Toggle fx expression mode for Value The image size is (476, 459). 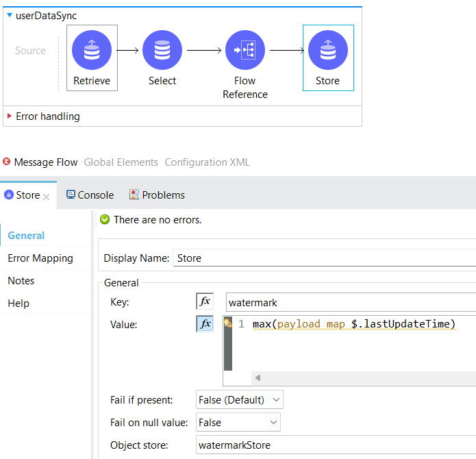click(x=205, y=323)
